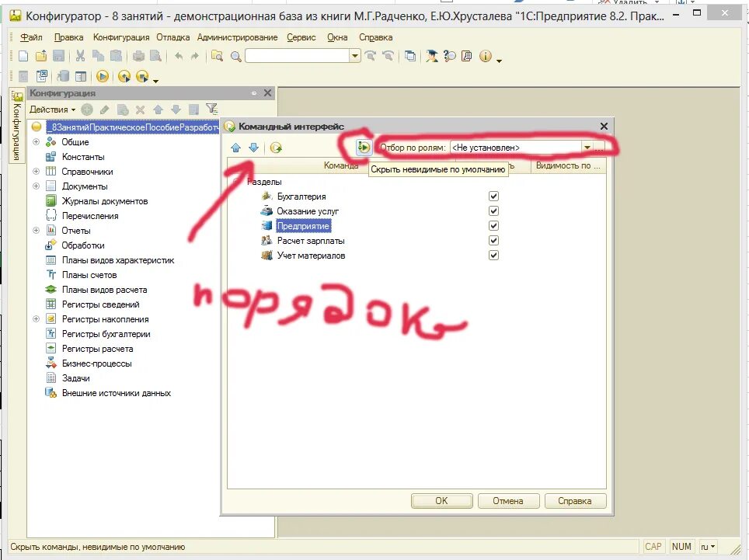Expand the Отчеты tree node
The image size is (749, 560).
tap(36, 231)
